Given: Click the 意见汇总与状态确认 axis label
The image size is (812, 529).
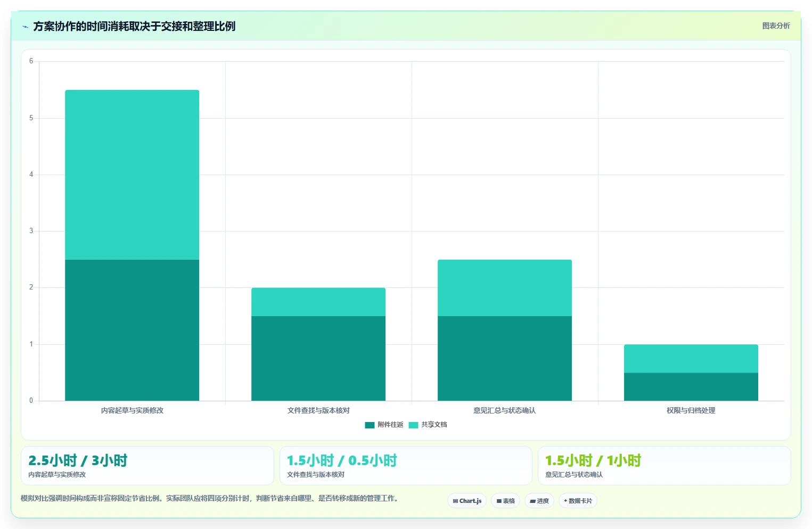Looking at the screenshot, I should tap(505, 410).
